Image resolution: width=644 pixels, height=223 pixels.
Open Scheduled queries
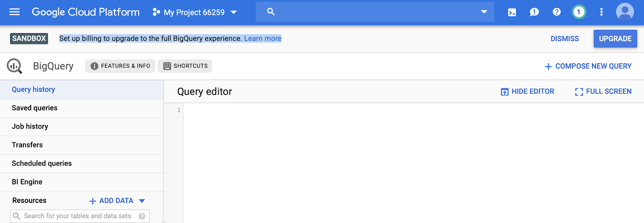[82, 163]
